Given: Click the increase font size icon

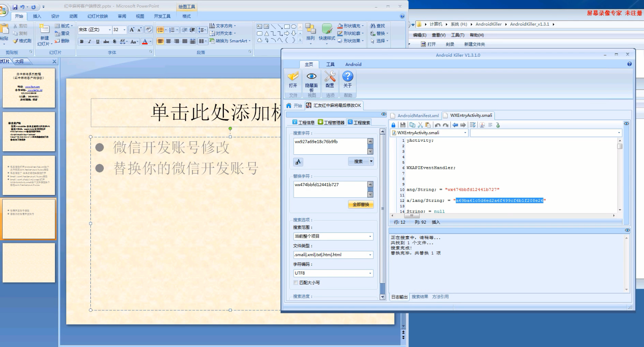Looking at the screenshot, I should click(x=132, y=29).
